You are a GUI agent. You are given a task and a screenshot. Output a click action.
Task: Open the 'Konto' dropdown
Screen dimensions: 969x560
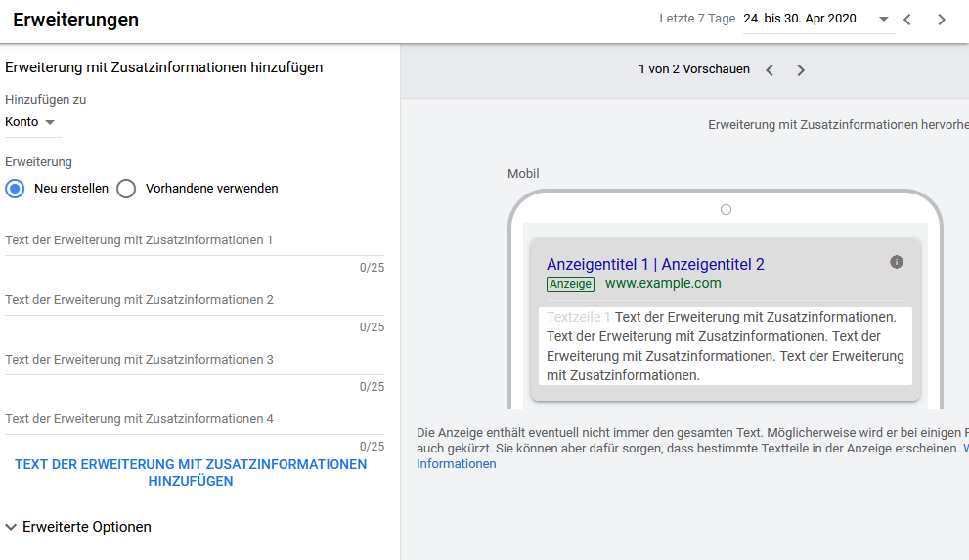coord(31,122)
